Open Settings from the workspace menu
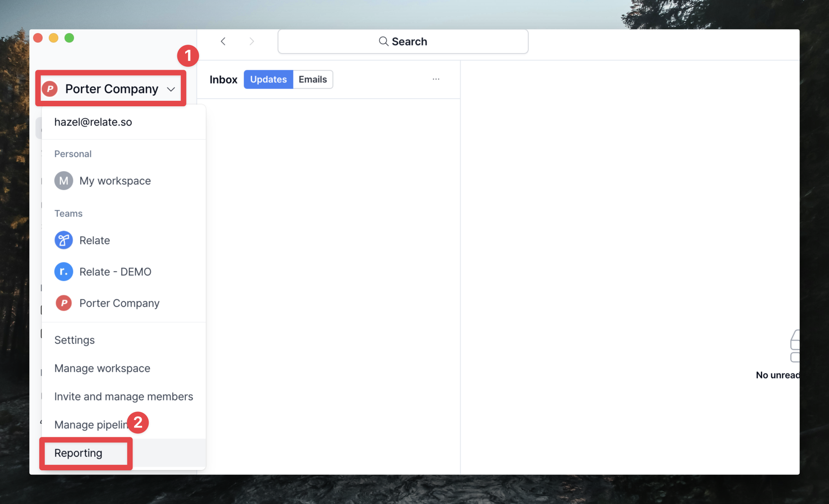 pyautogui.click(x=75, y=340)
